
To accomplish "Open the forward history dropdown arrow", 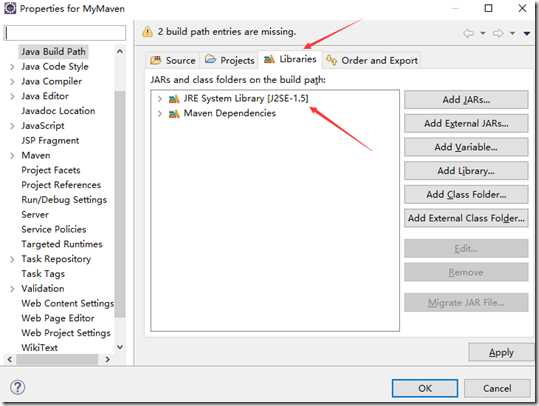I will (x=512, y=33).
